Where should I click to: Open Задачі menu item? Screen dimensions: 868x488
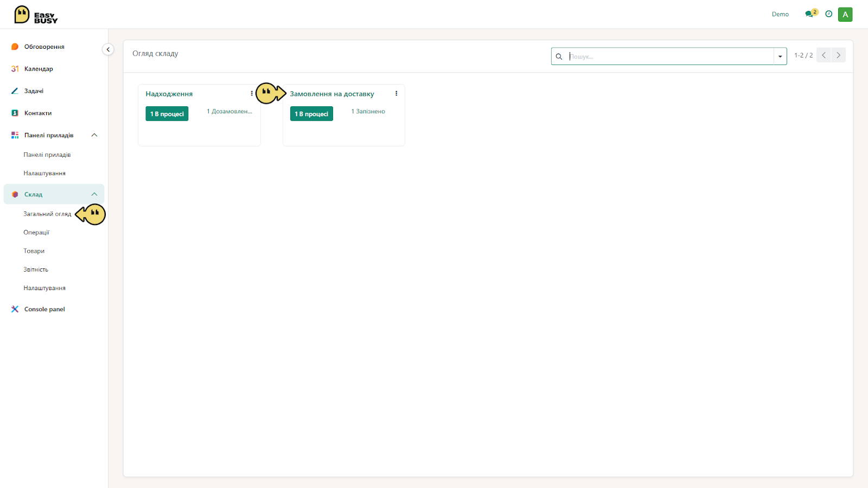(34, 91)
